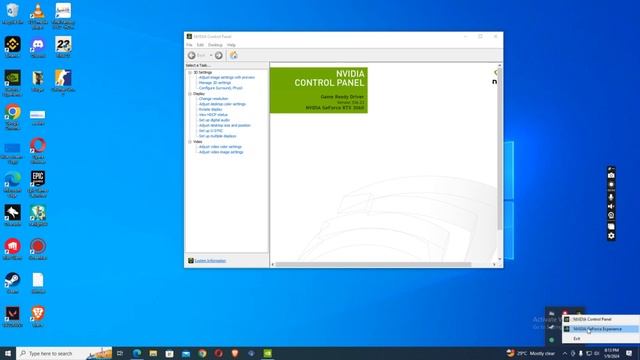The width and height of the screenshot is (640, 360).
Task: Select the VLC media player desktop icon
Action: point(38,16)
